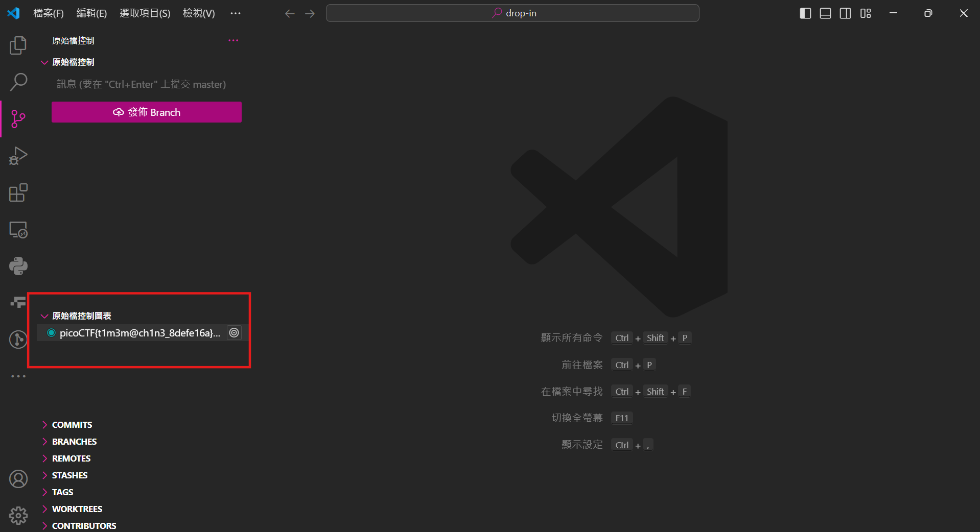Open the Search view icon
This screenshot has width=980, height=532.
point(18,82)
